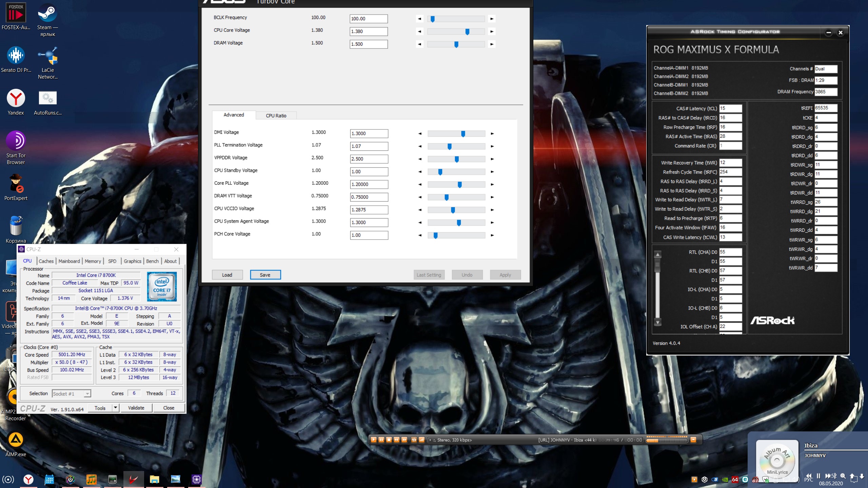Screen dimensions: 868x488
Task: Click the CPU Core Voltage slider handle
Action: coord(467,32)
